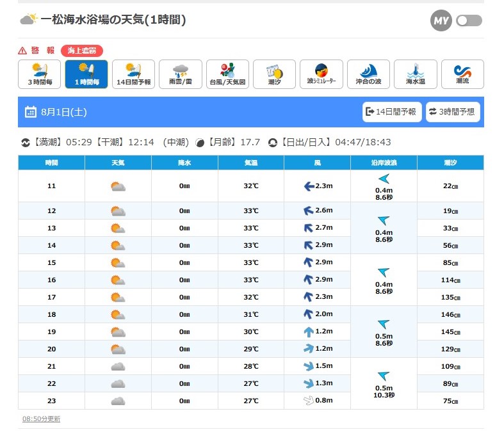
Task: Open the 14日間予報 icon tab
Action: pyautogui.click(x=133, y=74)
